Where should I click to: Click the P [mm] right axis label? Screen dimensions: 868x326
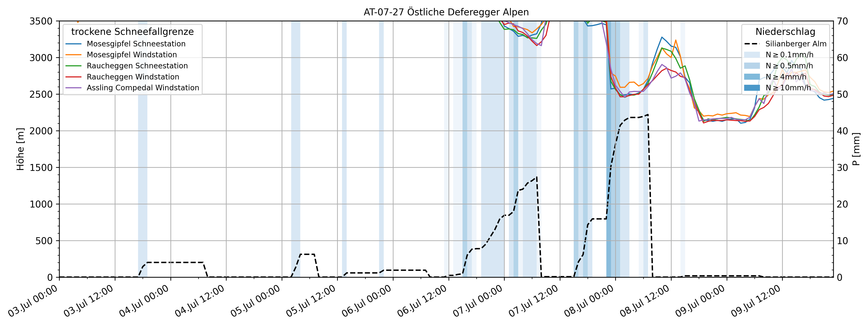[x=856, y=149]
